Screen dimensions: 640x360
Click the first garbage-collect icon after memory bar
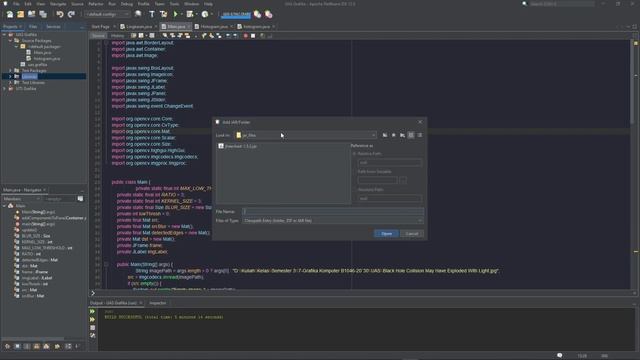pos(258,14)
